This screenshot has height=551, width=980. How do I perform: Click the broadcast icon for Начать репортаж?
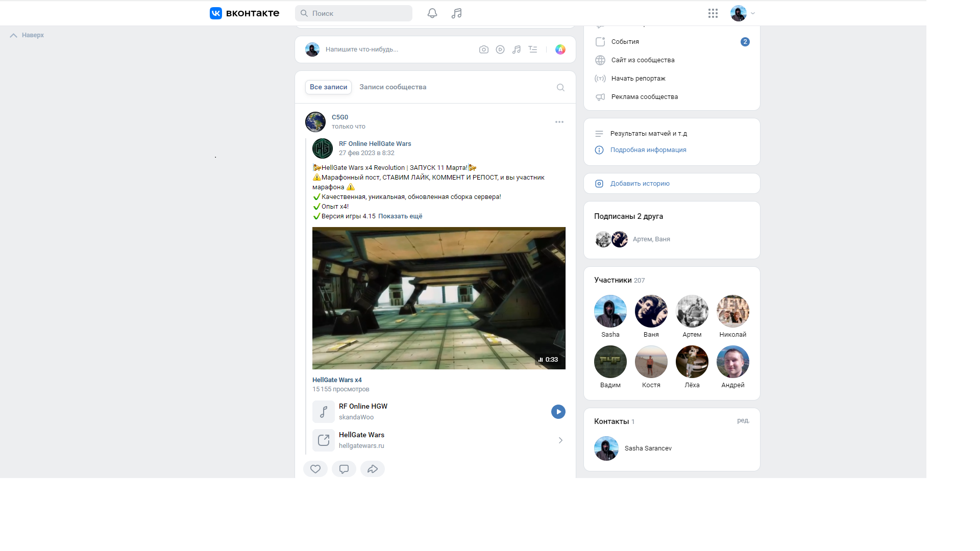point(600,79)
